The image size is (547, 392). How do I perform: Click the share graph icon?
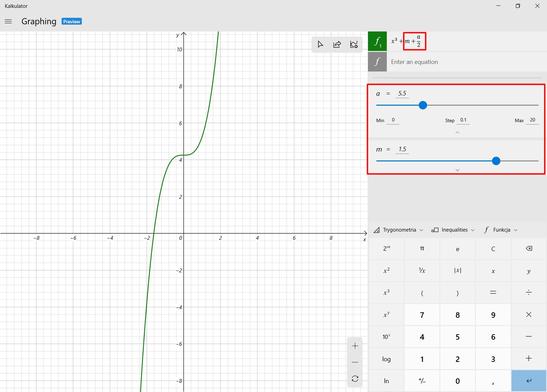tap(337, 44)
